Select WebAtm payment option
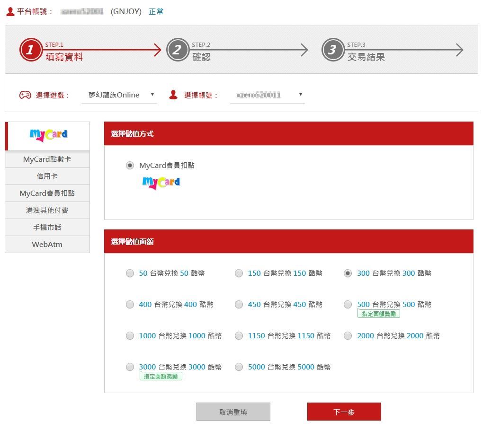491x448 pixels. tap(47, 244)
